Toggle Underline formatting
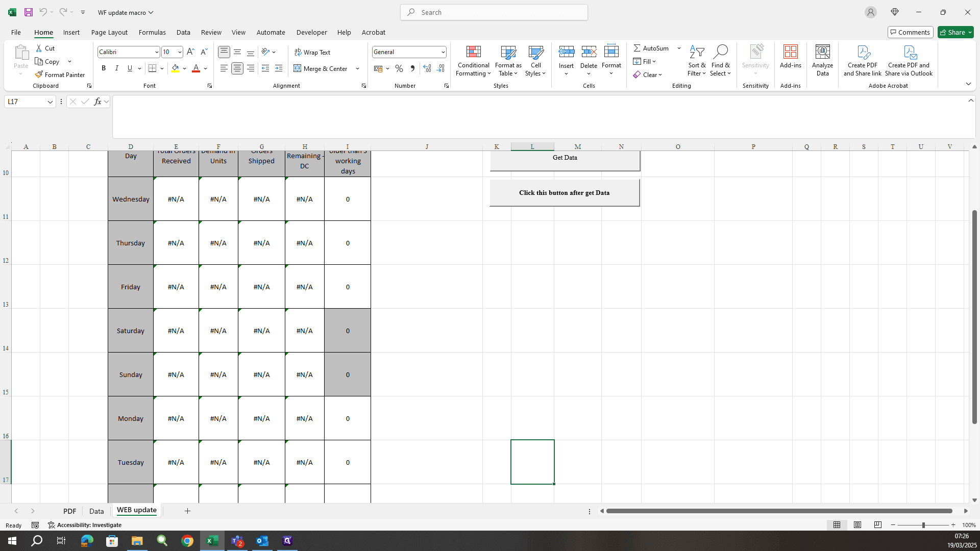Viewport: 980px width, 551px height. [x=130, y=68]
